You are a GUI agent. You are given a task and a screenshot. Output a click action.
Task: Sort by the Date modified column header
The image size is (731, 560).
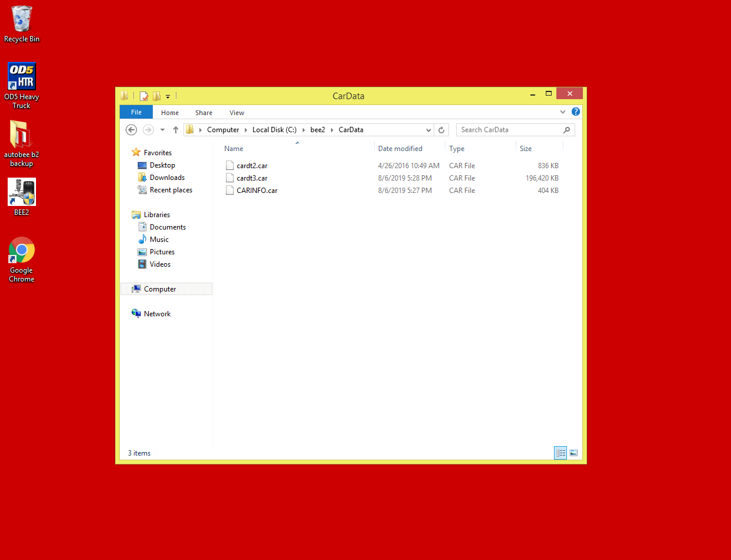tap(400, 149)
